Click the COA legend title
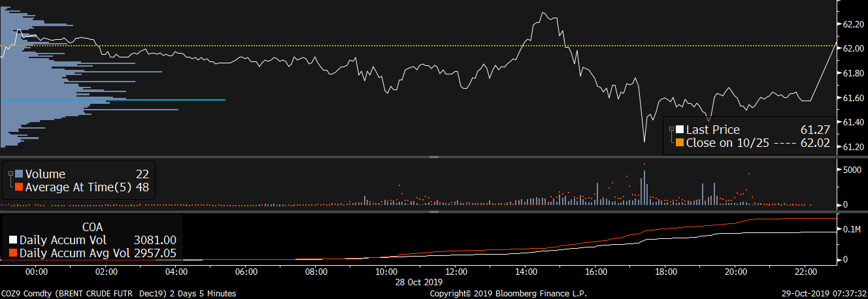The height and width of the screenshot is (299, 868). pos(92,227)
